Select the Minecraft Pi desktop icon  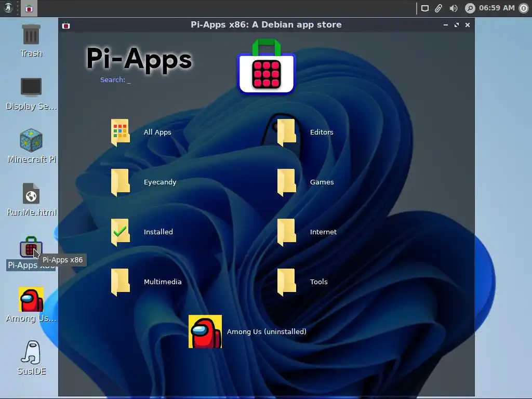pyautogui.click(x=31, y=140)
